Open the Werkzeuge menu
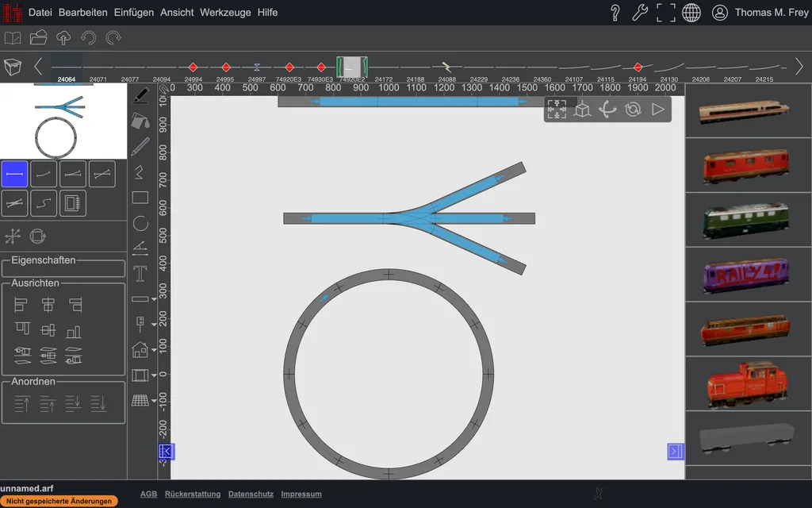 click(225, 13)
